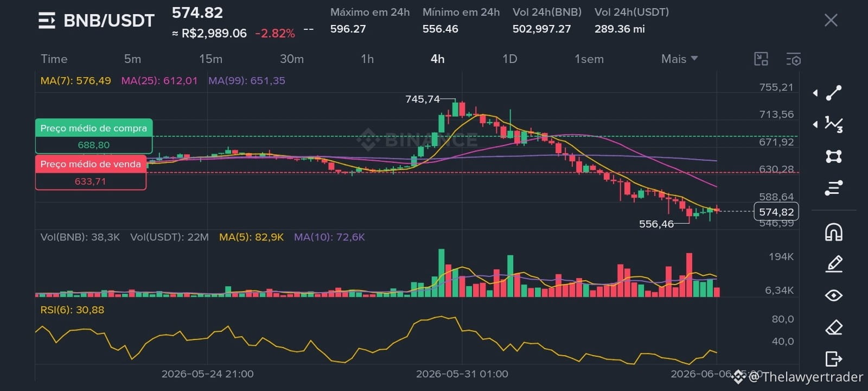The height and width of the screenshot is (391, 868).
Task: Select the 30m interval
Action: [x=292, y=59]
